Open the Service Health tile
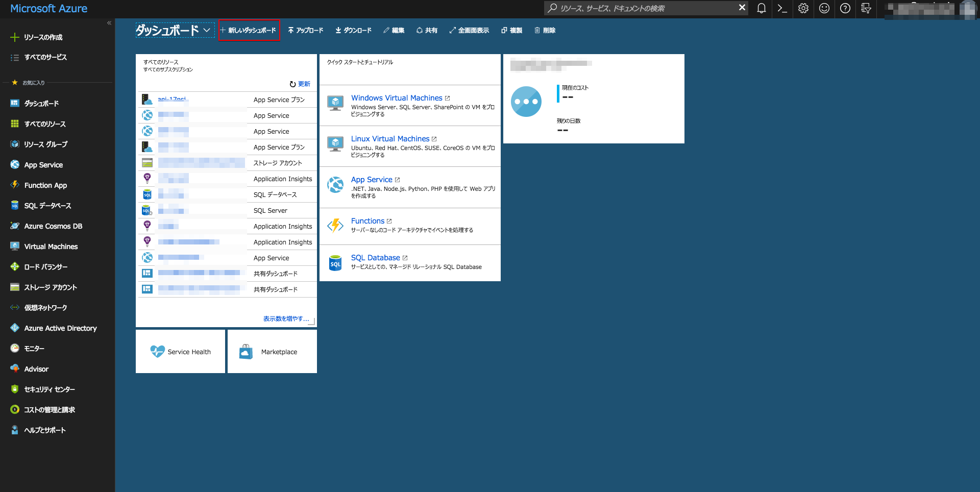 click(180, 352)
